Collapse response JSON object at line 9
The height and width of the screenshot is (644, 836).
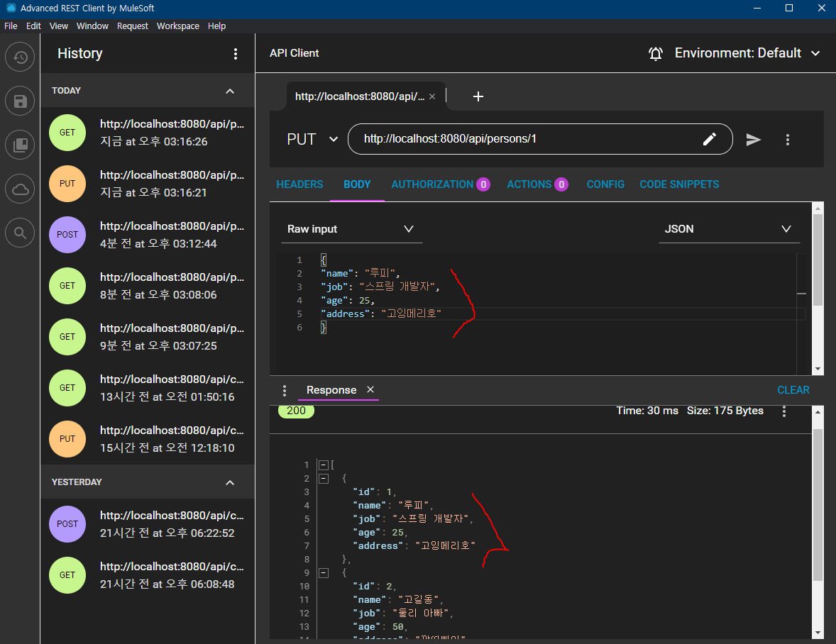(323, 573)
